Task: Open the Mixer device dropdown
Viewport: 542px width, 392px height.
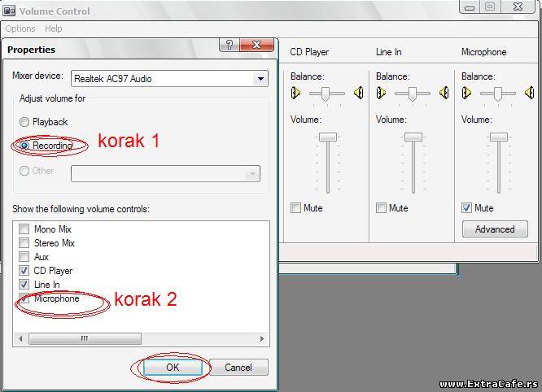Action: [x=260, y=79]
